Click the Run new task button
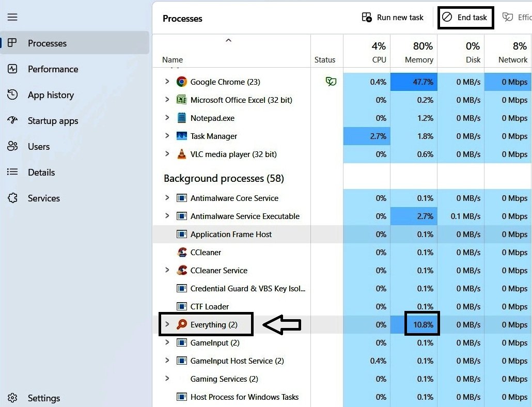The image size is (532, 407). (393, 17)
